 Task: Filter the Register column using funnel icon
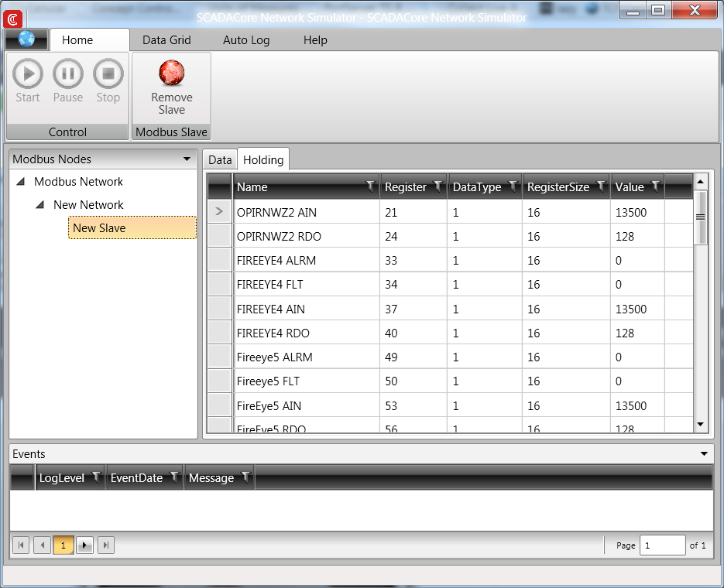pyautogui.click(x=438, y=186)
